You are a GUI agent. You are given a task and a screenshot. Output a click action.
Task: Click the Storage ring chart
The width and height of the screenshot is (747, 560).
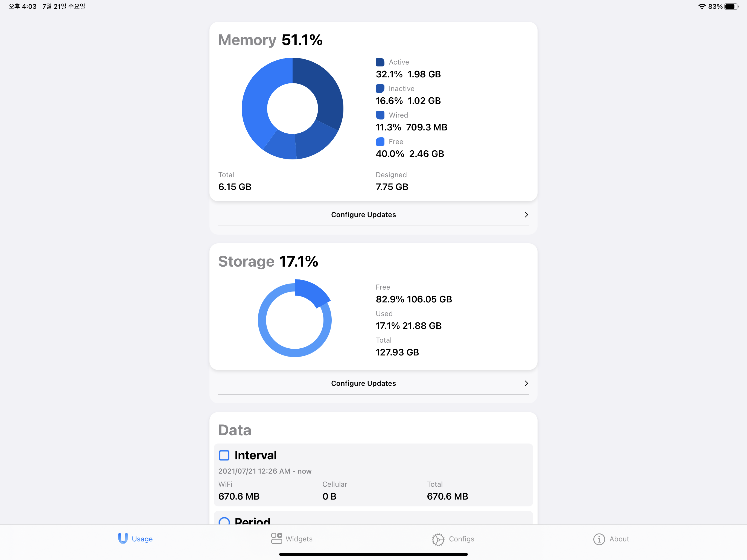(x=294, y=319)
